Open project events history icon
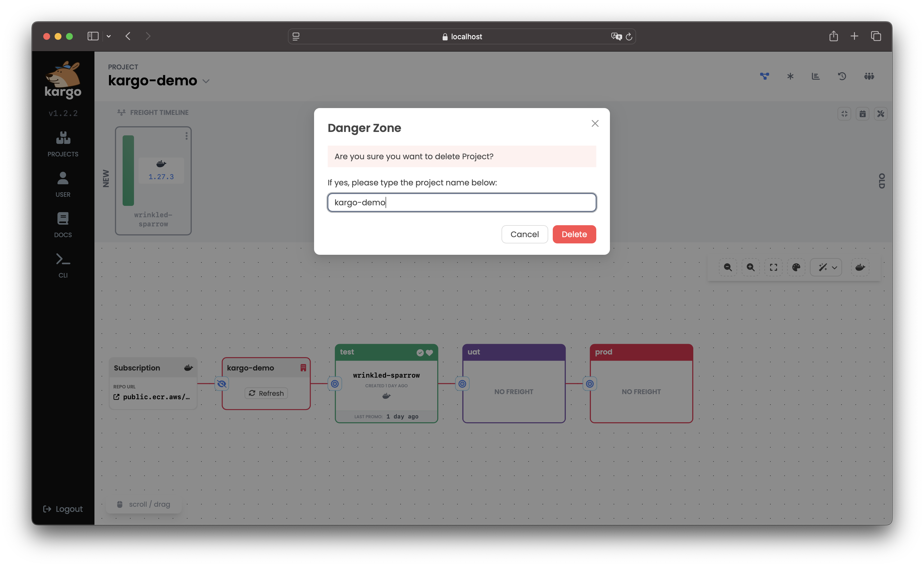The width and height of the screenshot is (924, 567). pyautogui.click(x=842, y=76)
